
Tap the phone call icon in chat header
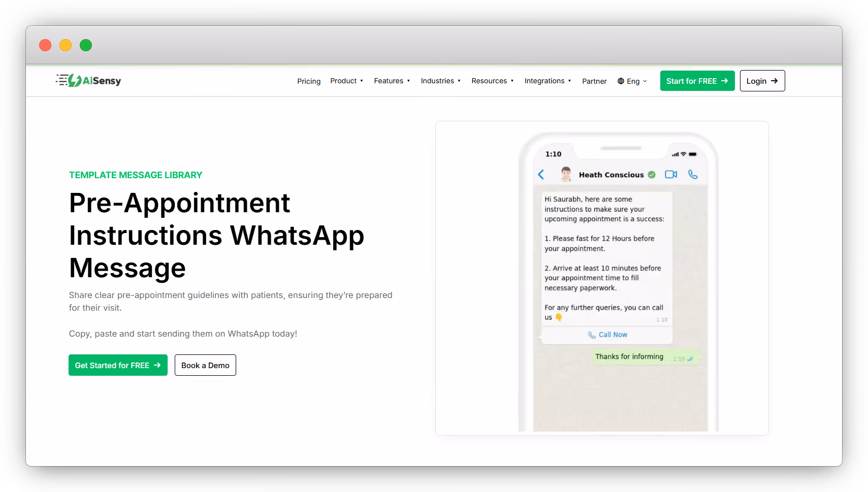point(693,174)
